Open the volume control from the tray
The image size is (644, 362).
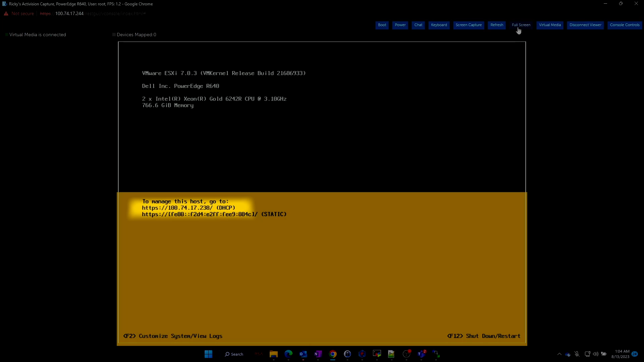595,354
